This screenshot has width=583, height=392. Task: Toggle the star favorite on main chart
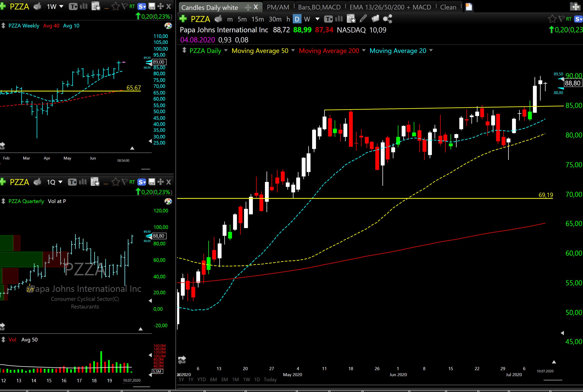[x=552, y=19]
